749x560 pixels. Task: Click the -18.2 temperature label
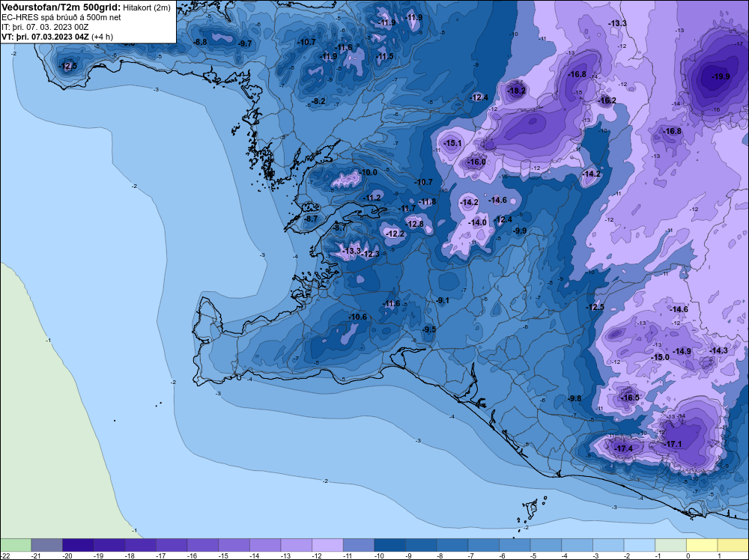[x=516, y=91]
